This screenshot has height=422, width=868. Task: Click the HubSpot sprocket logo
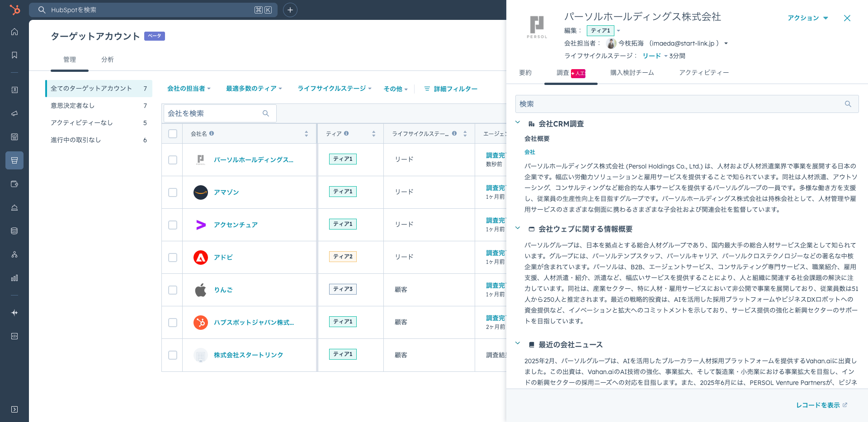(x=14, y=9)
